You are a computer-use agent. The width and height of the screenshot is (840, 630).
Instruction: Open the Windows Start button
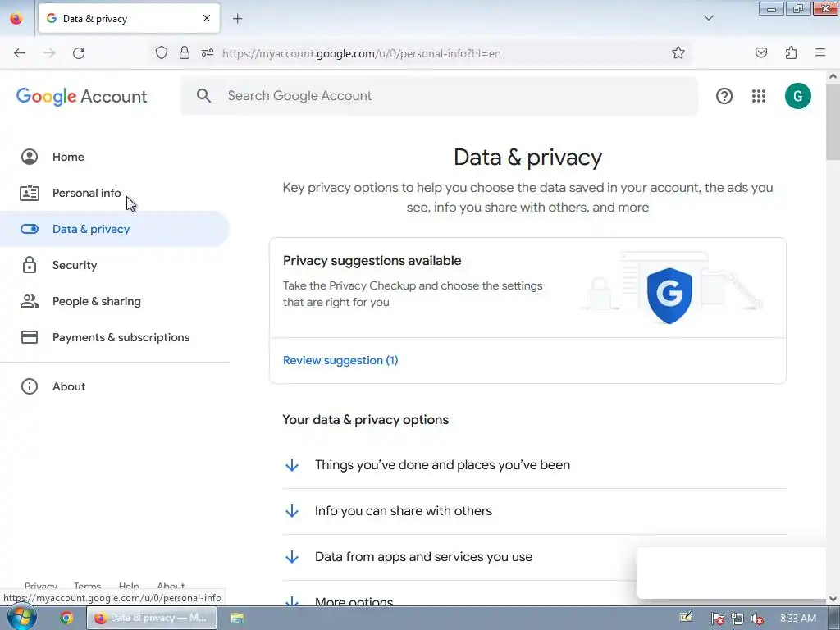pyautogui.click(x=22, y=618)
